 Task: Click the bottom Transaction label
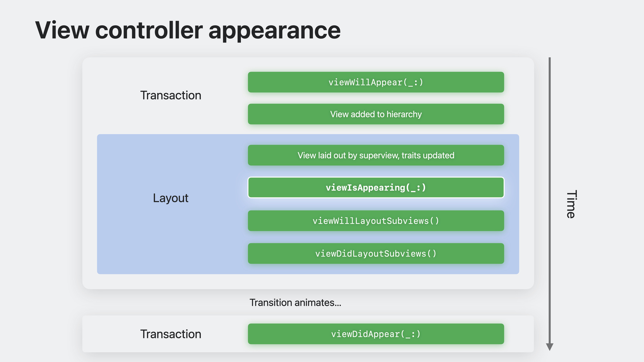[171, 334]
